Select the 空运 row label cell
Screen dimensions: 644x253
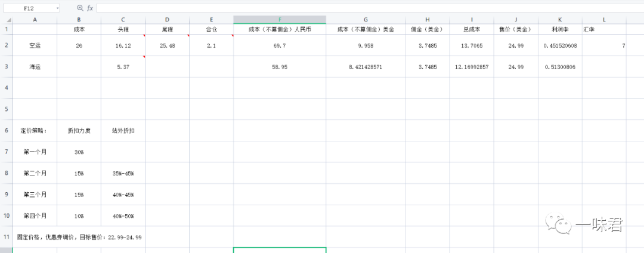point(35,45)
